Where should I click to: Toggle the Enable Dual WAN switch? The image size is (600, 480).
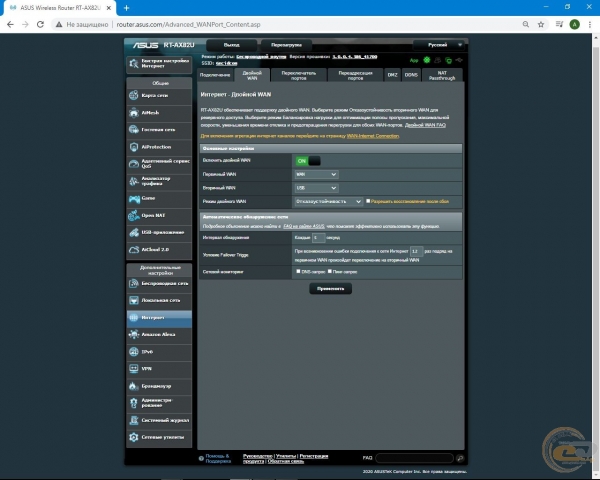308,161
